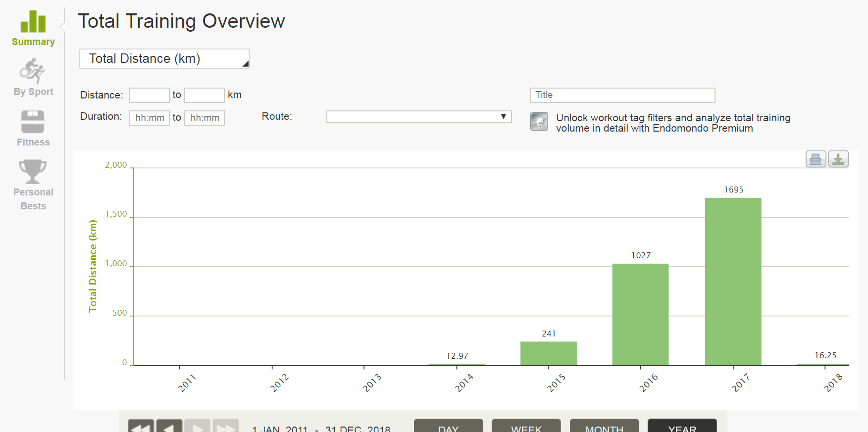Switch to the WEEK view

[526, 426]
